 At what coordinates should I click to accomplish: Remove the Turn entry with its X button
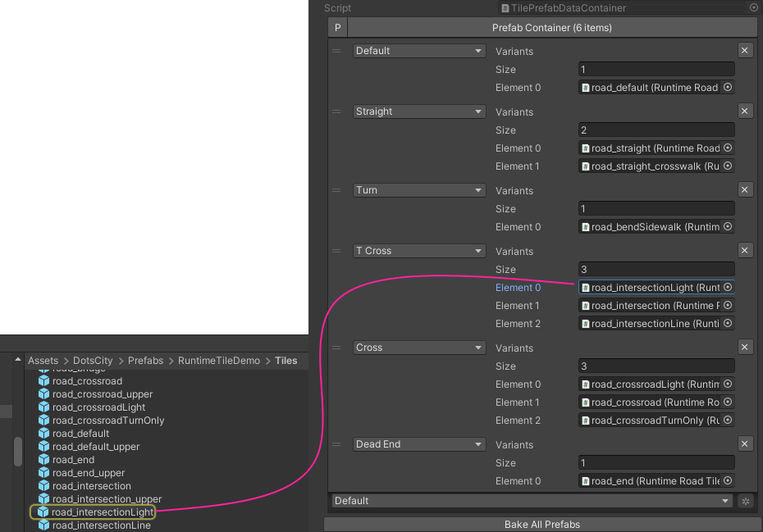pyautogui.click(x=744, y=189)
